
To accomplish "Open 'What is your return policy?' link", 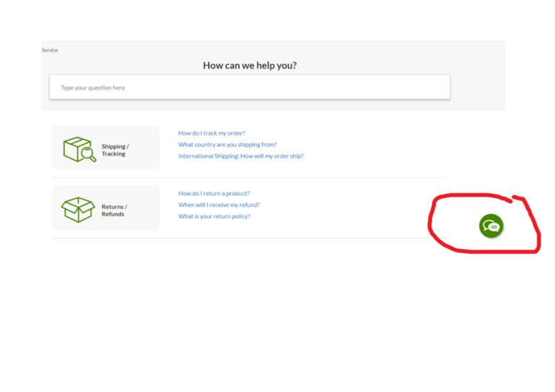I will pyautogui.click(x=214, y=217).
